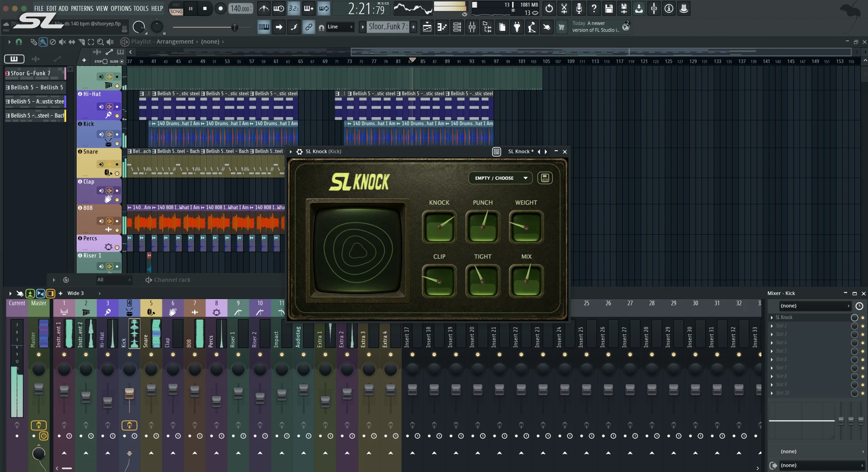This screenshot has width=868, height=472.
Task: Switch to PAT/SONG mode toggle
Action: pyautogui.click(x=176, y=9)
